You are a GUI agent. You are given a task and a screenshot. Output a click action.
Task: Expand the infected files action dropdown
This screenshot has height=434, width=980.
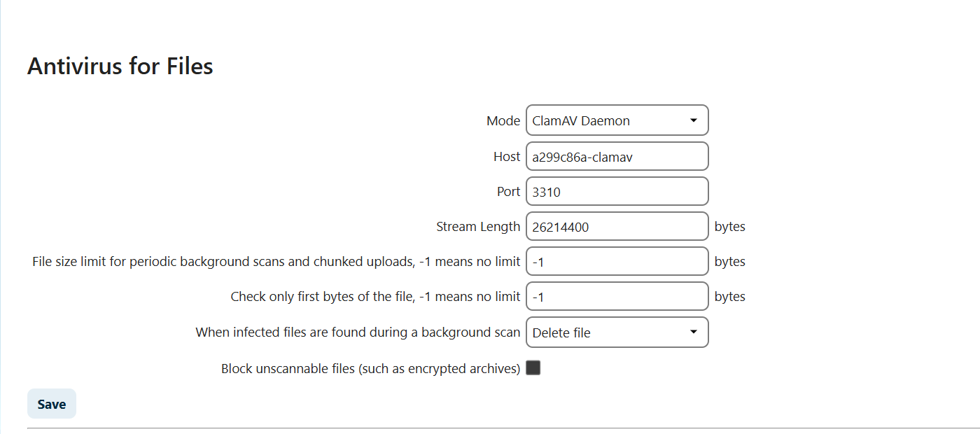pos(617,332)
